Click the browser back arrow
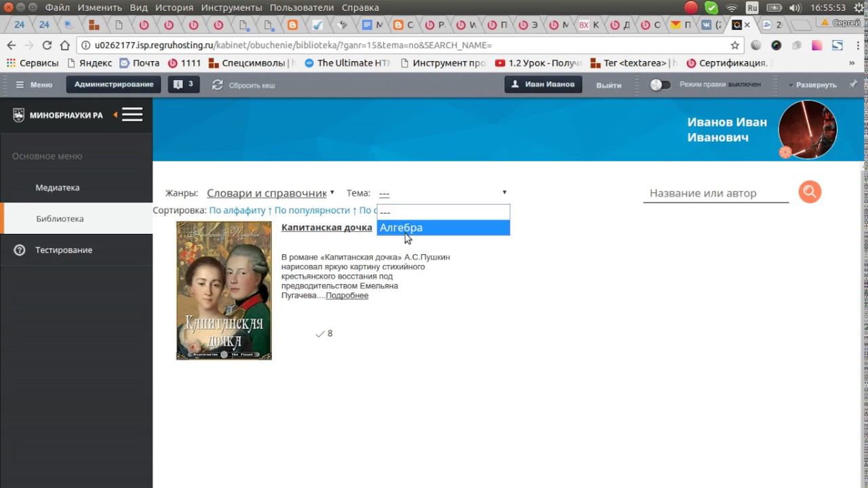 [x=12, y=45]
